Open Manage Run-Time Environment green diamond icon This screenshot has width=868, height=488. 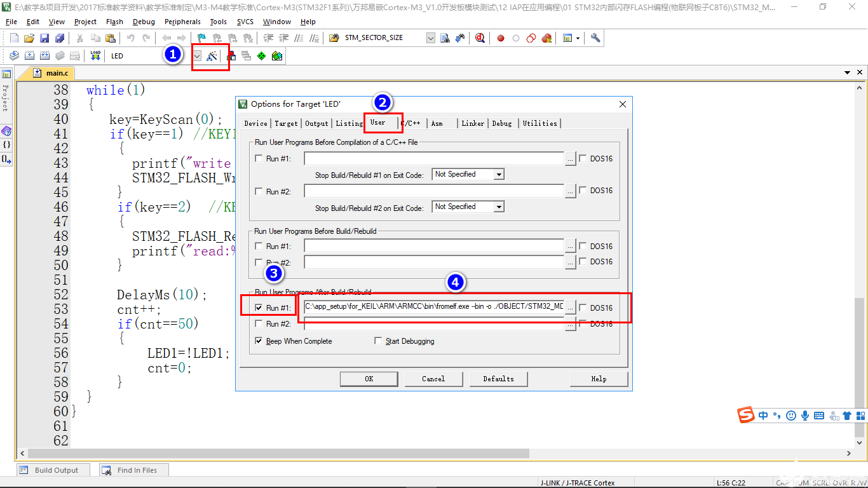click(261, 56)
